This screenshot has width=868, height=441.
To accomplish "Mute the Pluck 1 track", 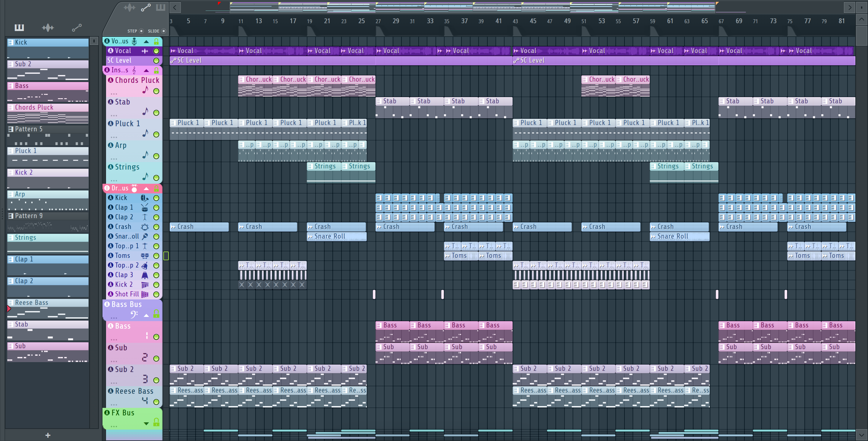I will tap(156, 134).
